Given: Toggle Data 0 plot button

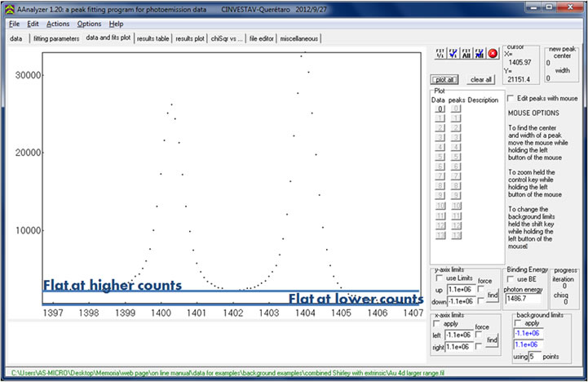Looking at the screenshot, I should [x=440, y=109].
